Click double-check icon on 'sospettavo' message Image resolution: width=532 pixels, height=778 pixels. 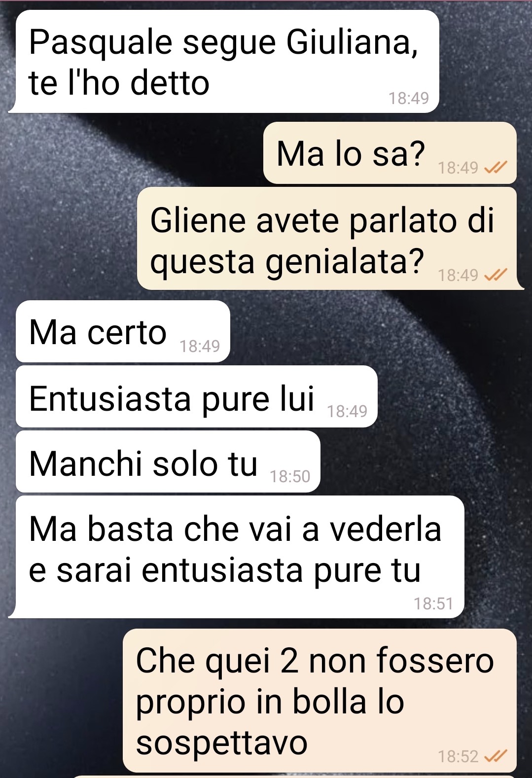click(x=495, y=756)
